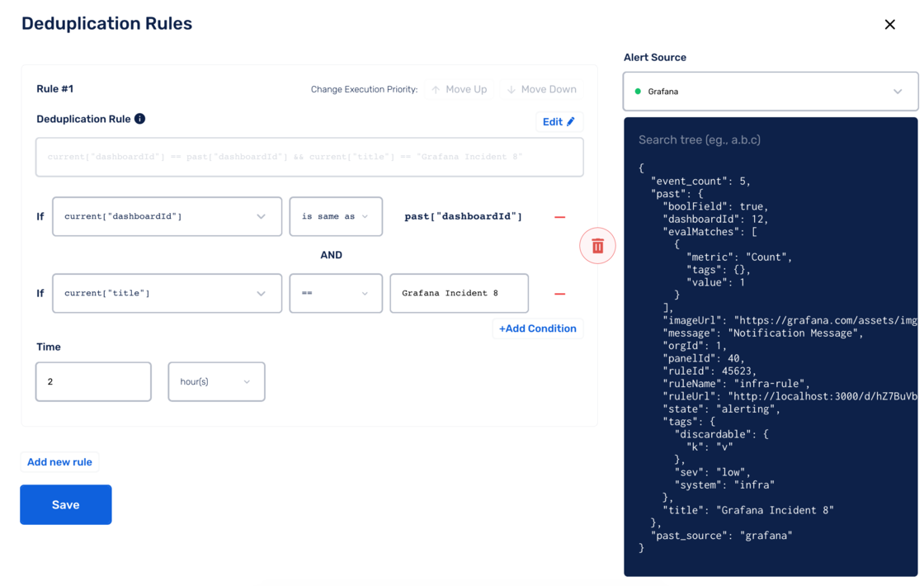
Task: Click the info icon beside Deduplication Rule
Action: pos(139,119)
